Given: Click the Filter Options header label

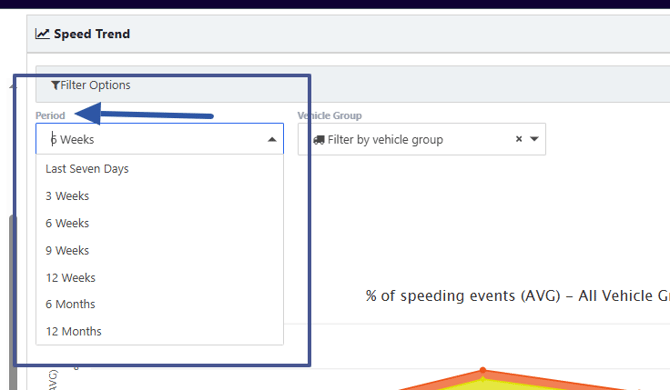Looking at the screenshot, I should point(95,85).
